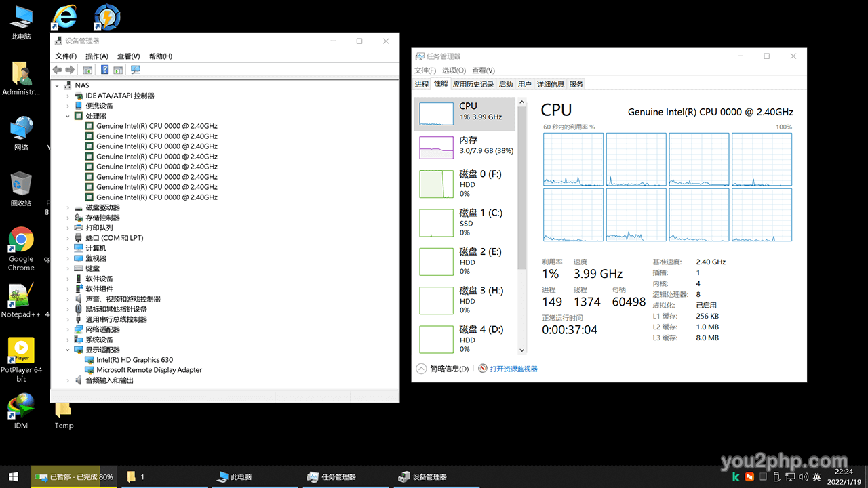Viewport: 868px width, 488px height.
Task: Open the Windows Start menu
Action: [15, 476]
